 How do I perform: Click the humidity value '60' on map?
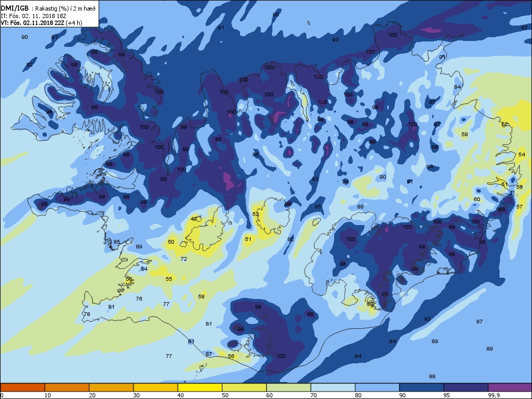477,199
